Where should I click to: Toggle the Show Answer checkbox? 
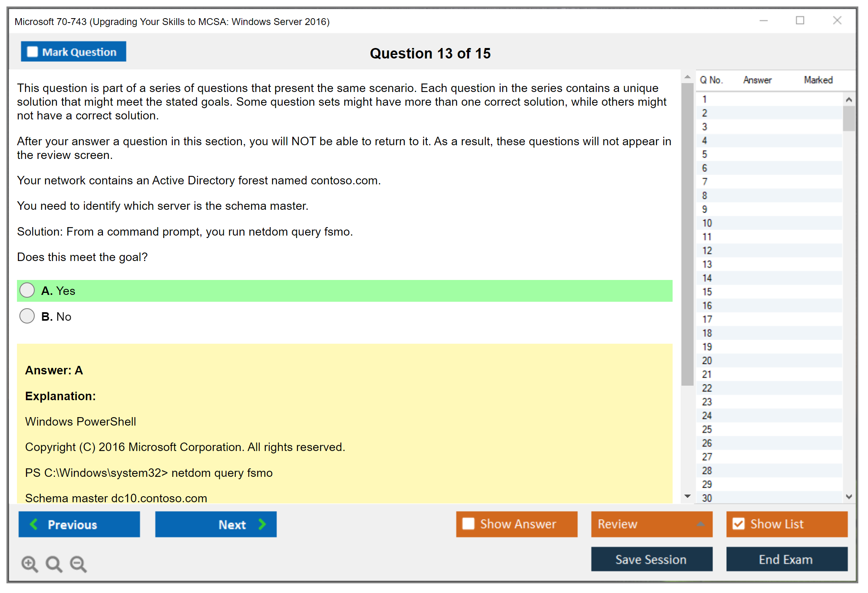coord(468,524)
